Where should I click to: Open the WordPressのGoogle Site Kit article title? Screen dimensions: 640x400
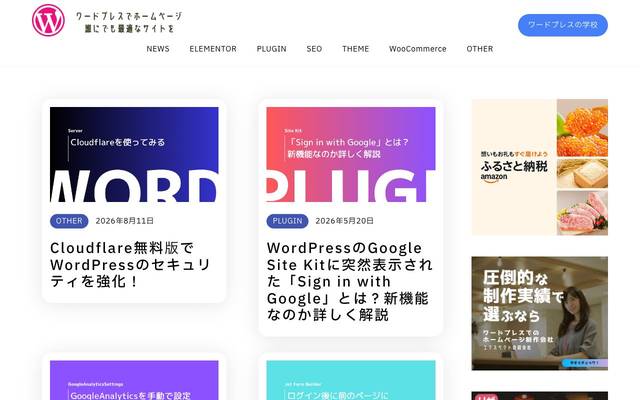[x=350, y=281]
